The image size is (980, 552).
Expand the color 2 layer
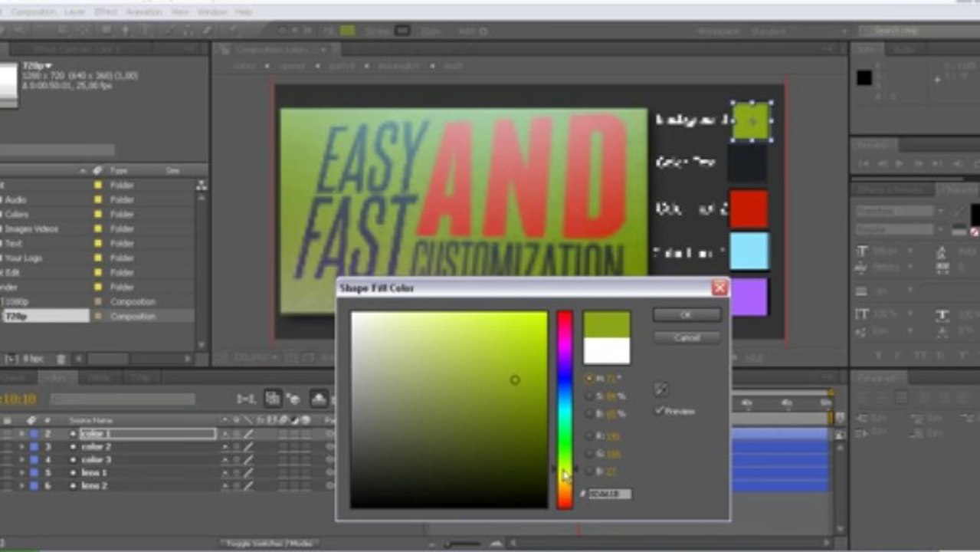tap(21, 447)
